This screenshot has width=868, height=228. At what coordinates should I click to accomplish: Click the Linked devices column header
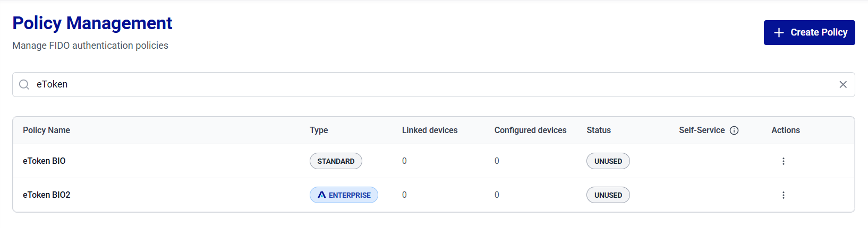point(430,130)
